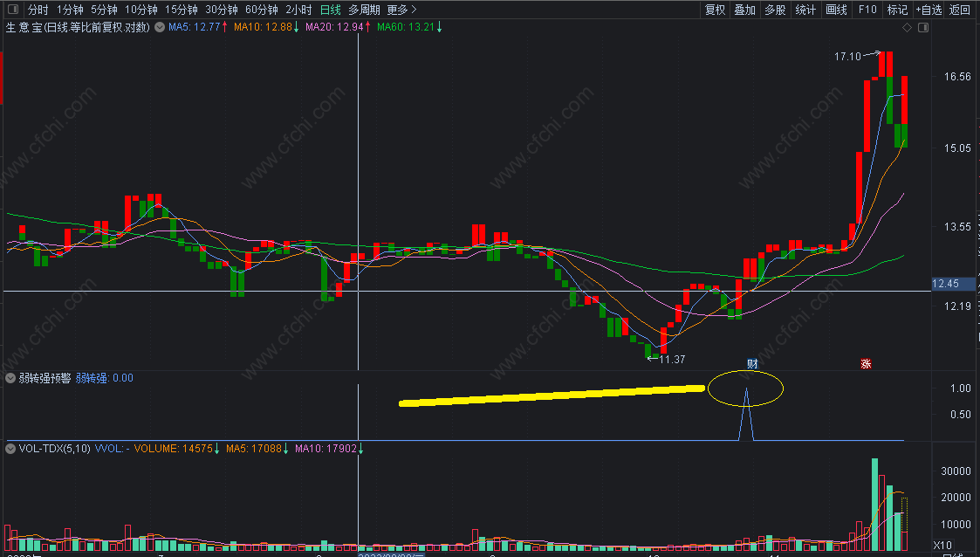This screenshot has width=980, height=557.
Task: Select the 5分钟 period
Action: click(104, 10)
